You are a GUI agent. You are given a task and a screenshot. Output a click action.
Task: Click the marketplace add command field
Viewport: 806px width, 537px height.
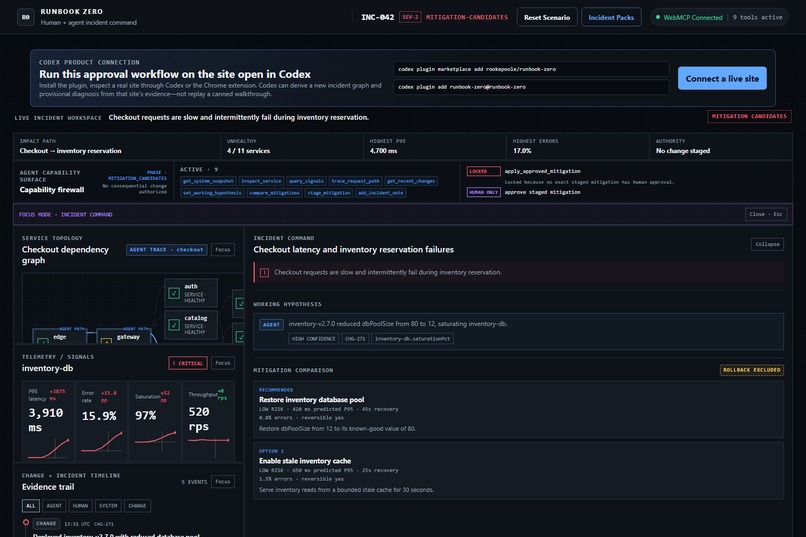(532, 69)
